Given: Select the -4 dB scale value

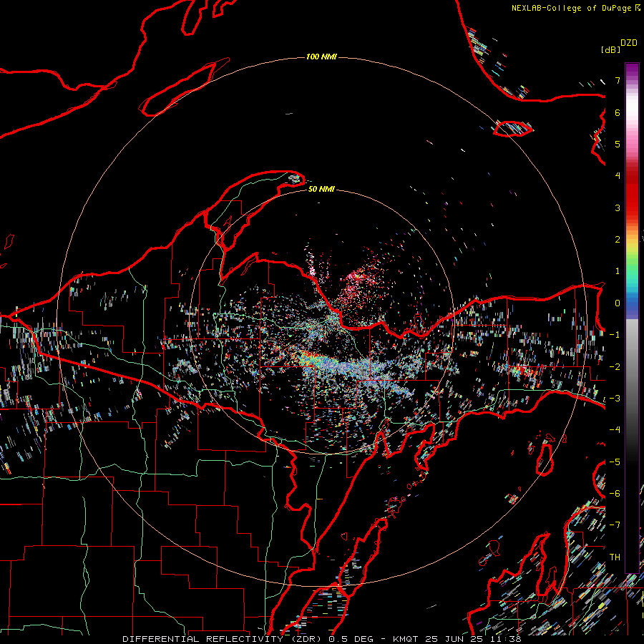Looking at the screenshot, I should [x=615, y=430].
